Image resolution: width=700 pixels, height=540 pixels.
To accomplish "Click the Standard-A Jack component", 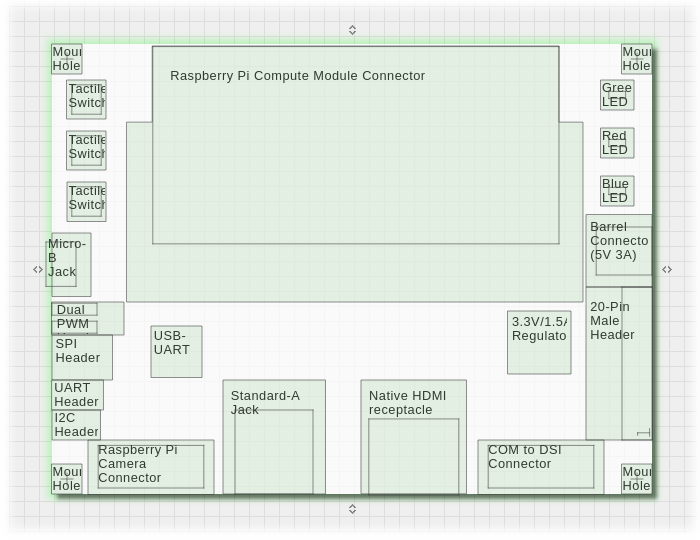I will tap(274, 437).
